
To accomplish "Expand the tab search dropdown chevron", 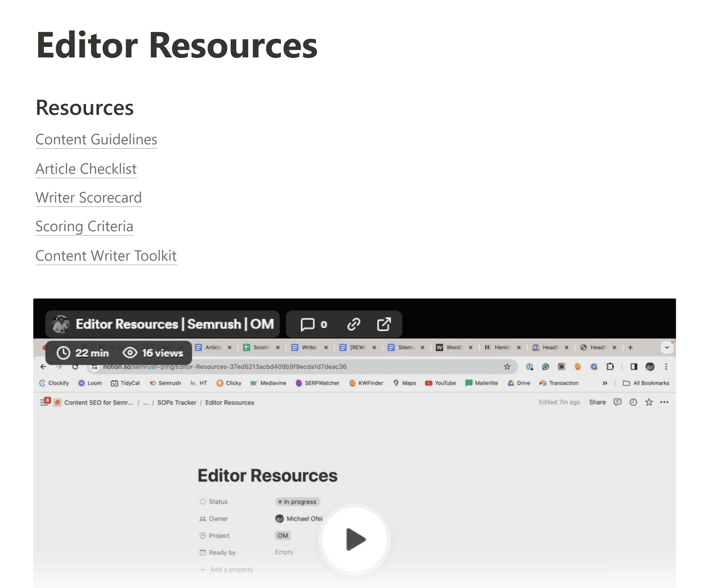I will click(667, 347).
